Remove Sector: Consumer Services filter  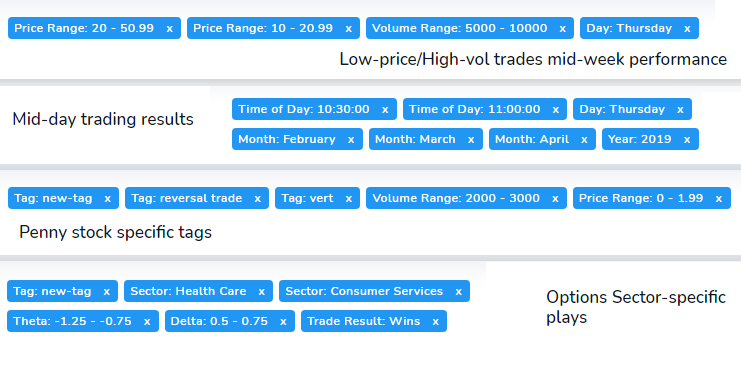coord(458,292)
